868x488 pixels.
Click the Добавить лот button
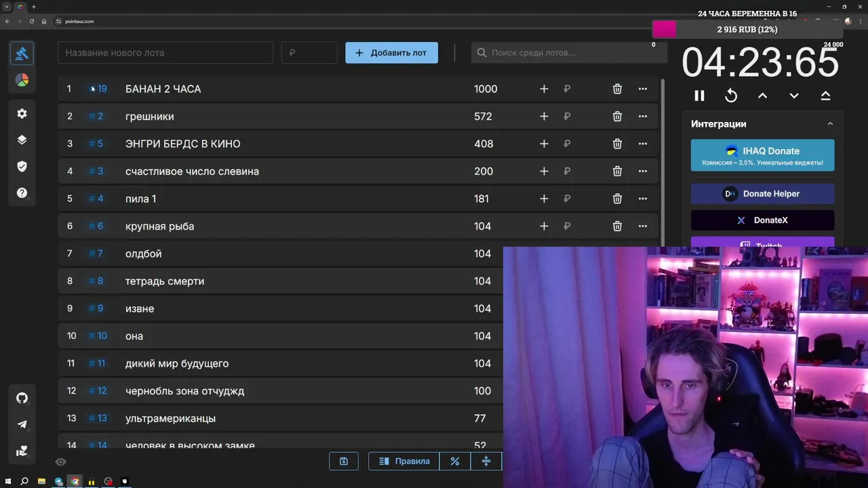(x=391, y=53)
